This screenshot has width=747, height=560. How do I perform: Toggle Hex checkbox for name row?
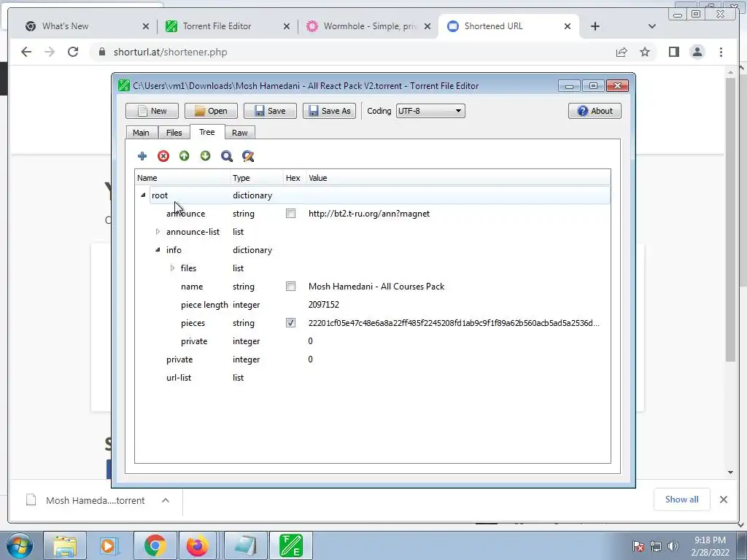[x=290, y=287]
